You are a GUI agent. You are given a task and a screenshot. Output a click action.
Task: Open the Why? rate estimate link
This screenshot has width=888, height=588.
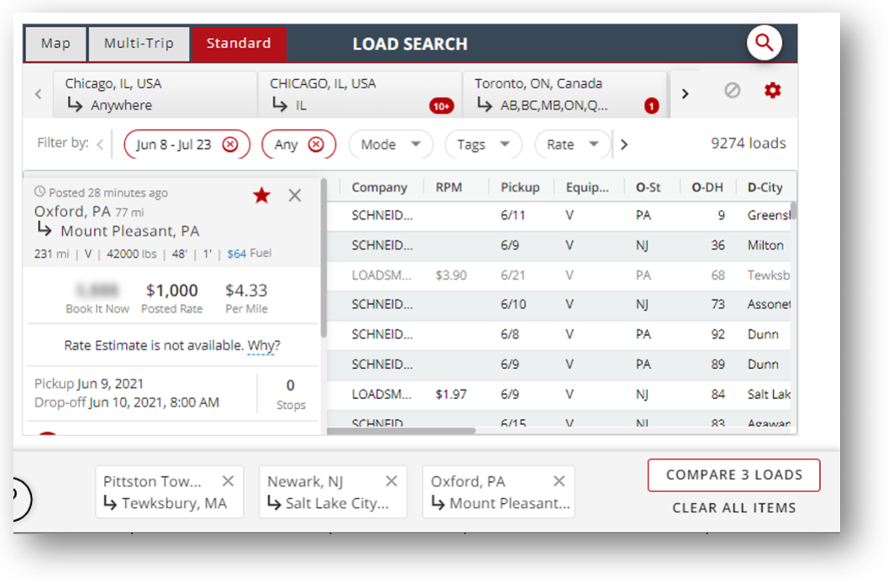(264, 346)
